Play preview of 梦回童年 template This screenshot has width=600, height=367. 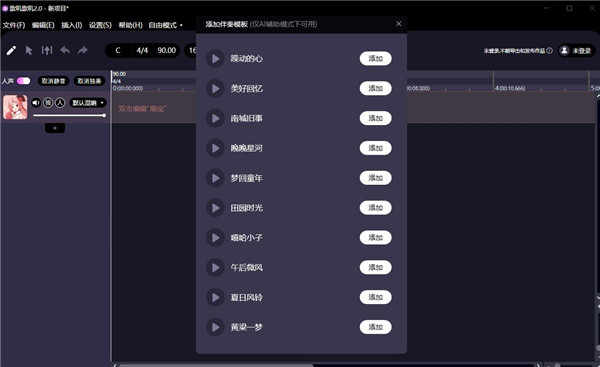click(x=215, y=178)
